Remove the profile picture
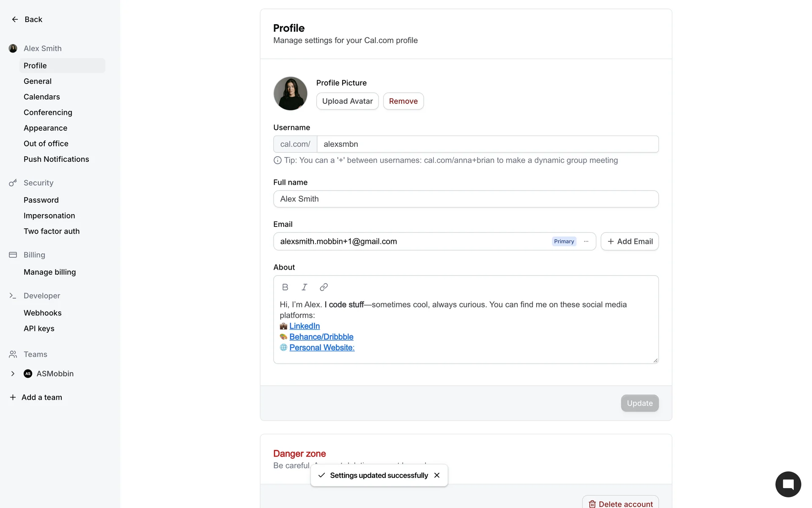This screenshot has height=508, width=812. pos(403,101)
